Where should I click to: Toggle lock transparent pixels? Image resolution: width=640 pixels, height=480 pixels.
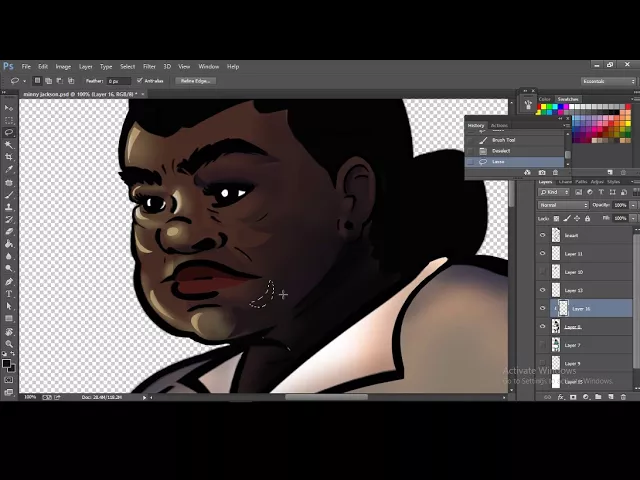pos(556,219)
